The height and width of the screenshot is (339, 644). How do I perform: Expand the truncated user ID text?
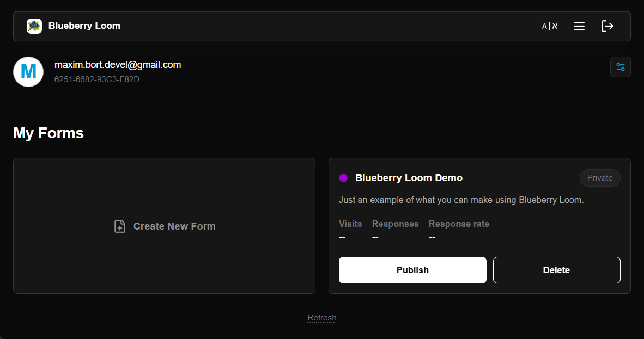click(x=100, y=78)
